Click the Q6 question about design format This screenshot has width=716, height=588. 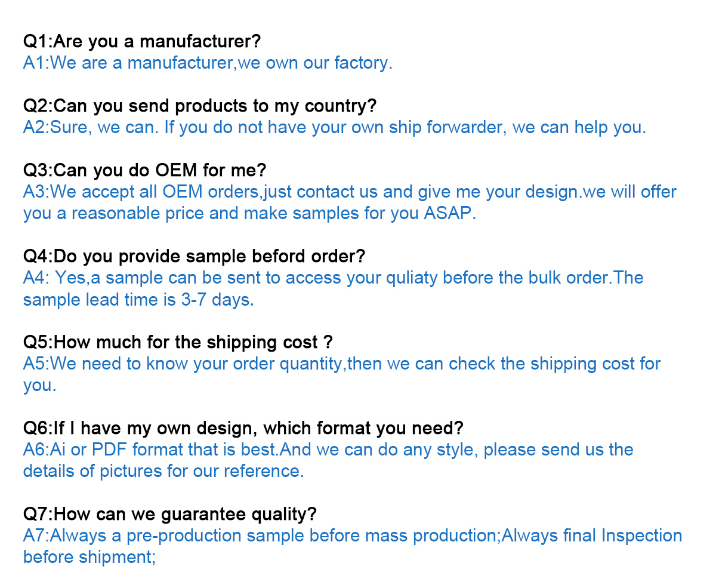[x=243, y=429]
